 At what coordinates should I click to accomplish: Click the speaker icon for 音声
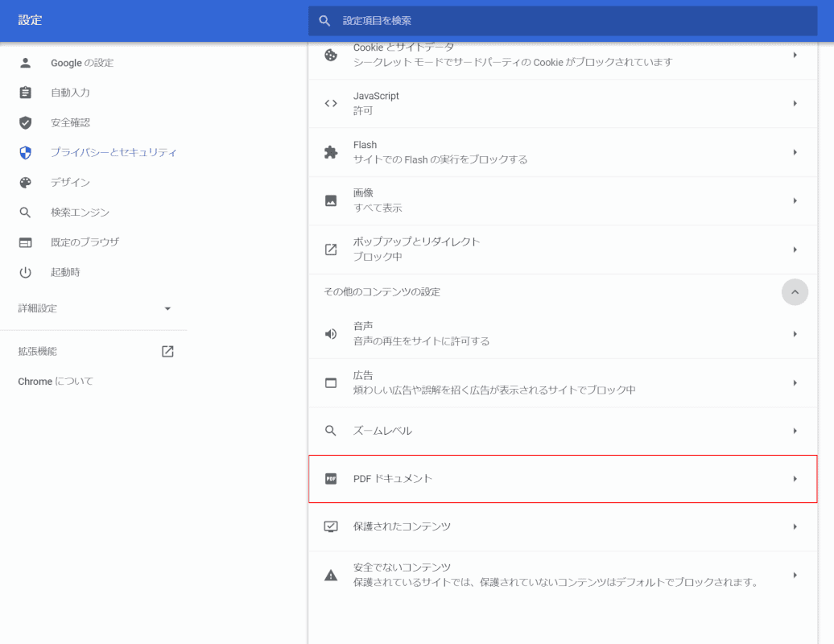point(331,334)
